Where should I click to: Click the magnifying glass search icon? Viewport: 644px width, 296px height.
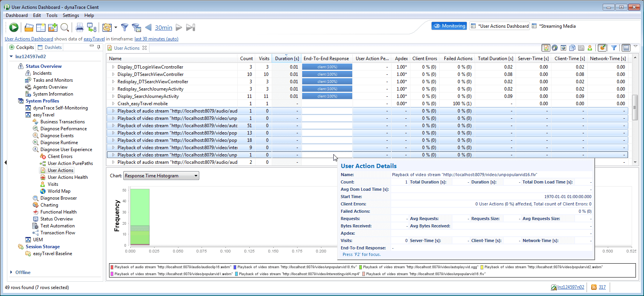tap(65, 27)
